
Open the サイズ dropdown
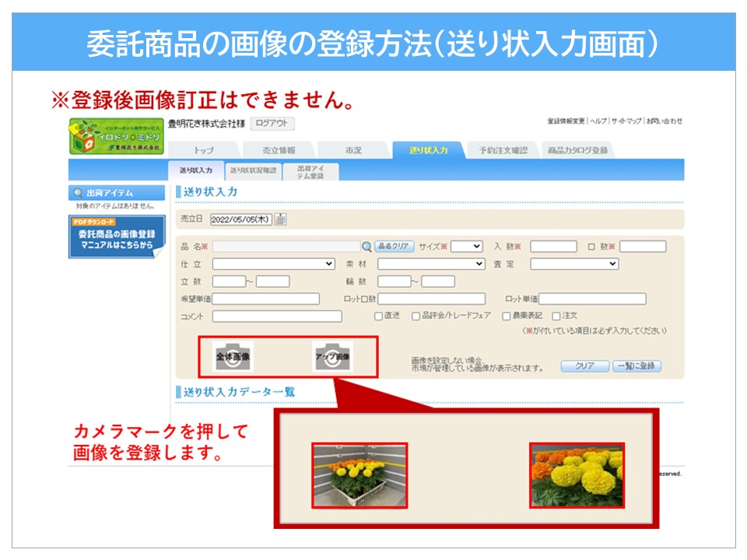[x=466, y=247]
